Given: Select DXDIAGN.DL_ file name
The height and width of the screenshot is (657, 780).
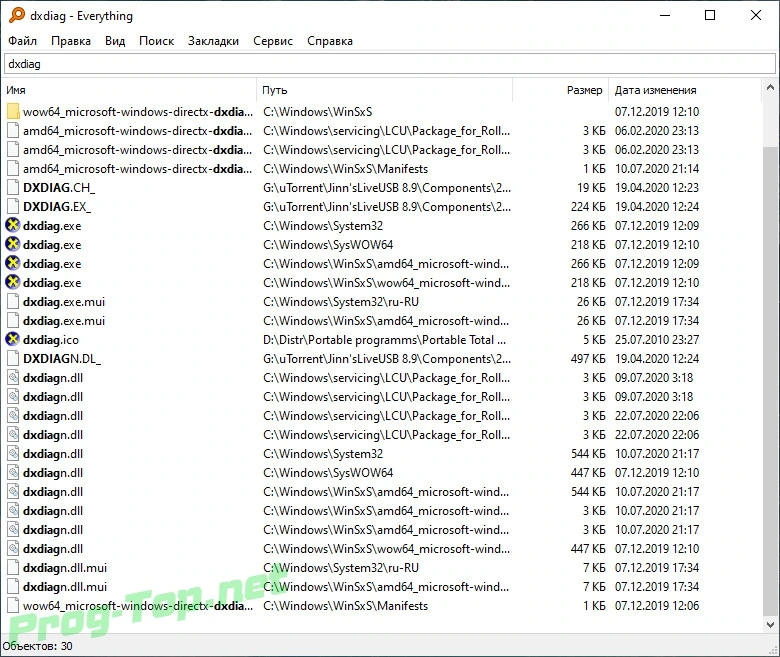Looking at the screenshot, I should (x=62, y=359).
